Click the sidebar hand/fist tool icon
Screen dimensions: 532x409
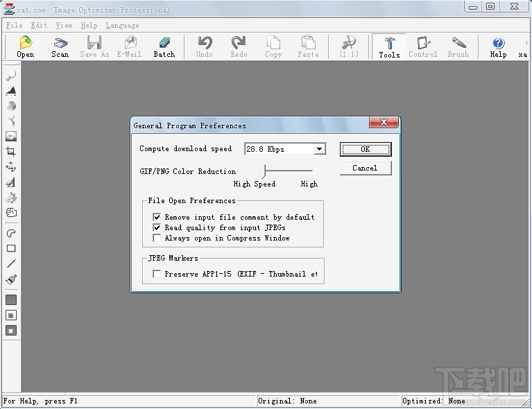pyautogui.click(x=11, y=213)
